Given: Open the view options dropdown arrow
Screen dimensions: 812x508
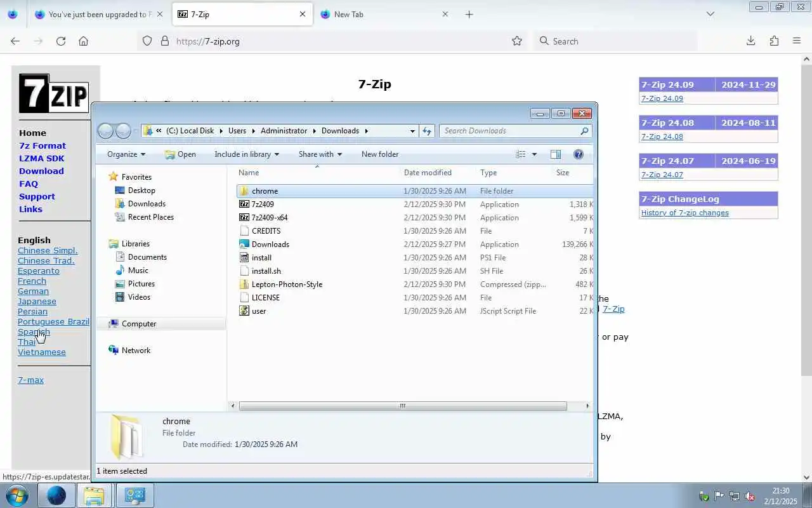Looking at the screenshot, I should click(x=534, y=154).
